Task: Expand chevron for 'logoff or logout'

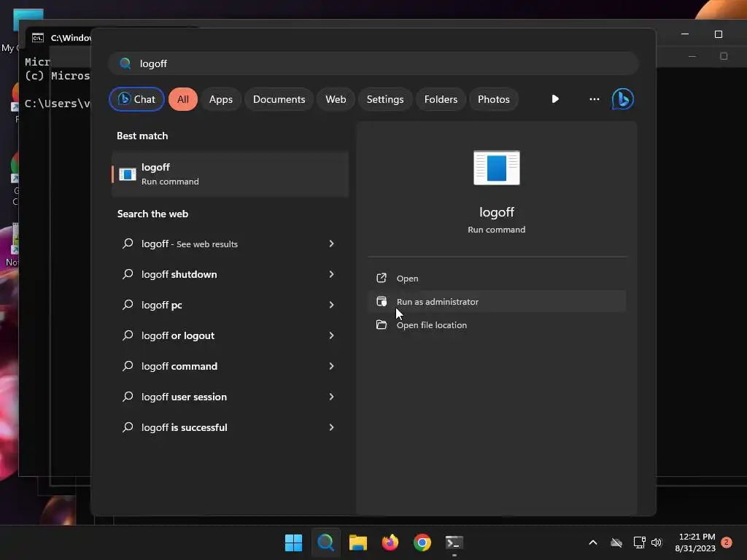Action: tap(332, 335)
